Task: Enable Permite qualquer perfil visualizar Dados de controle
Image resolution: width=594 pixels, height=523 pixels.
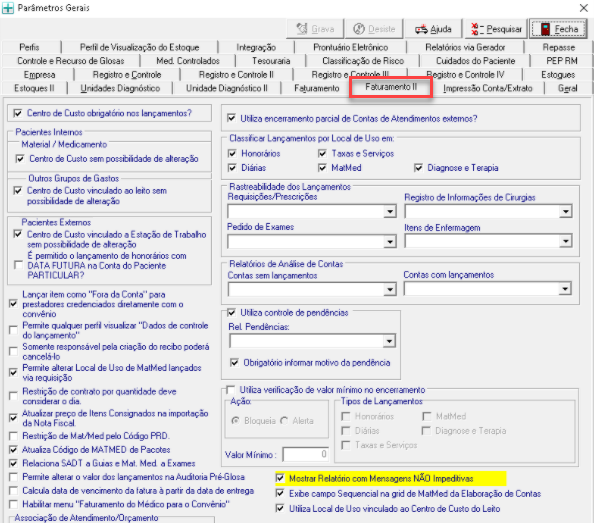Action: click(x=13, y=330)
